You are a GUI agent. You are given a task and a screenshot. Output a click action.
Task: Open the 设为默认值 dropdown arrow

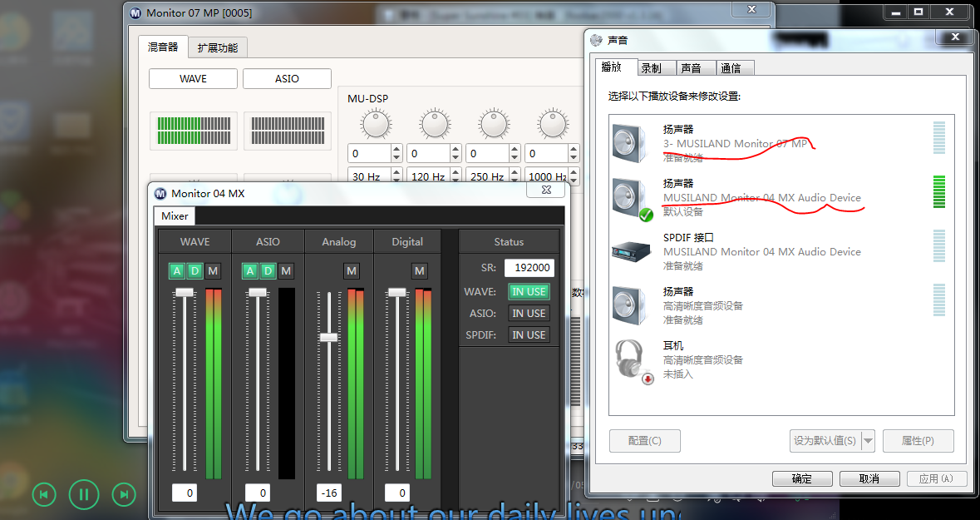tap(869, 441)
